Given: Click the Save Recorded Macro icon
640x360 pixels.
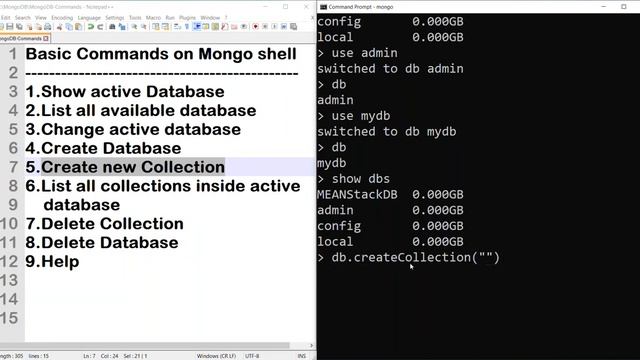Looking at the screenshot, I should point(293,27).
